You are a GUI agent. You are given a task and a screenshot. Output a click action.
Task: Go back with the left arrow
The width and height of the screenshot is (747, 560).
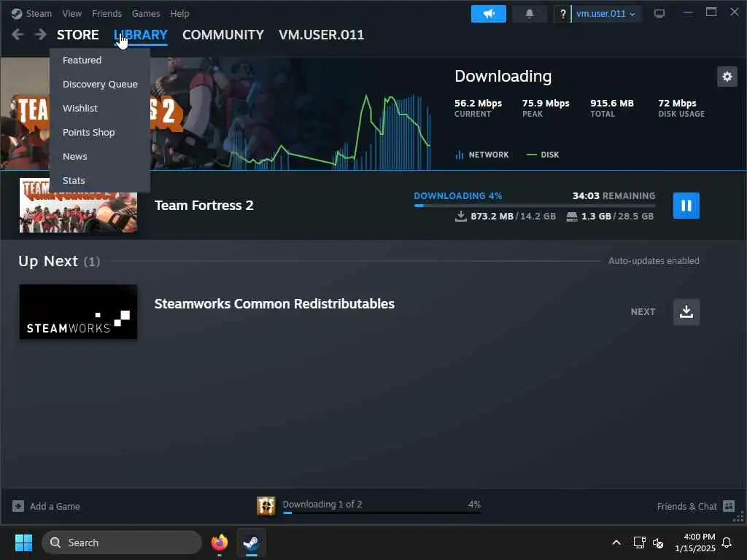coord(18,34)
